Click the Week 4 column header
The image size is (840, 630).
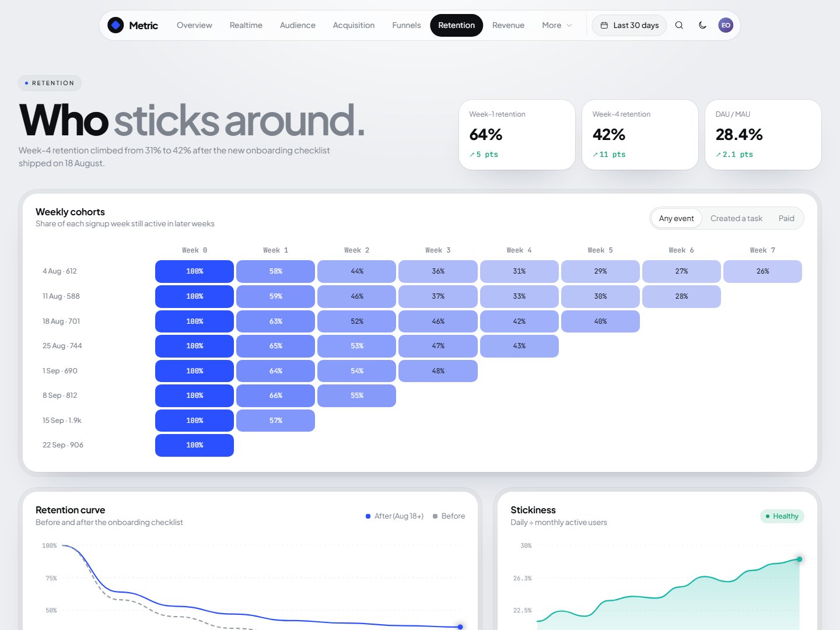[x=519, y=250]
